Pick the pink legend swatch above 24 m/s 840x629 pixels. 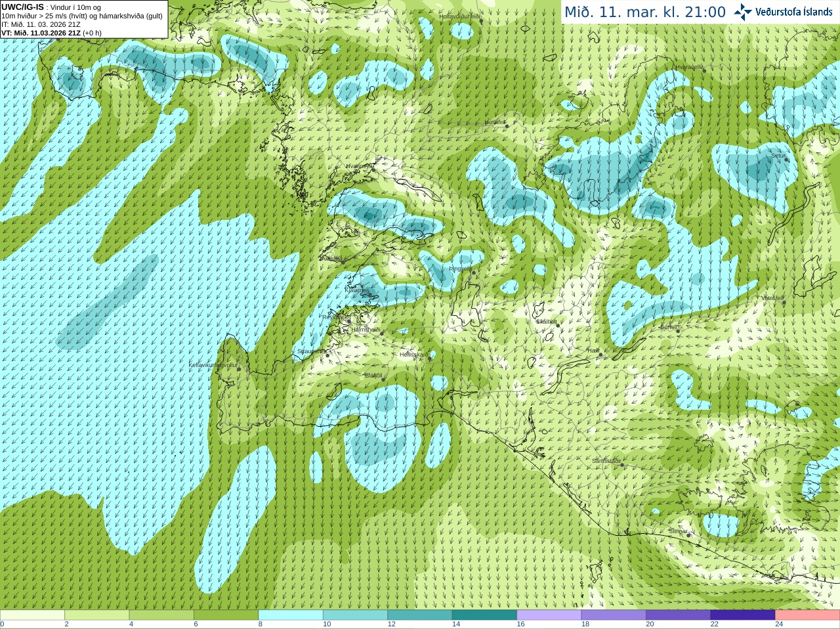(x=808, y=615)
